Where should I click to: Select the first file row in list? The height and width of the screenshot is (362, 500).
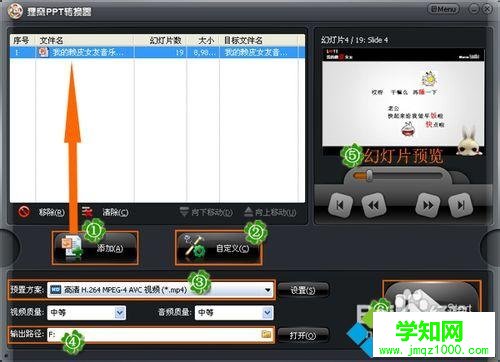(x=157, y=52)
